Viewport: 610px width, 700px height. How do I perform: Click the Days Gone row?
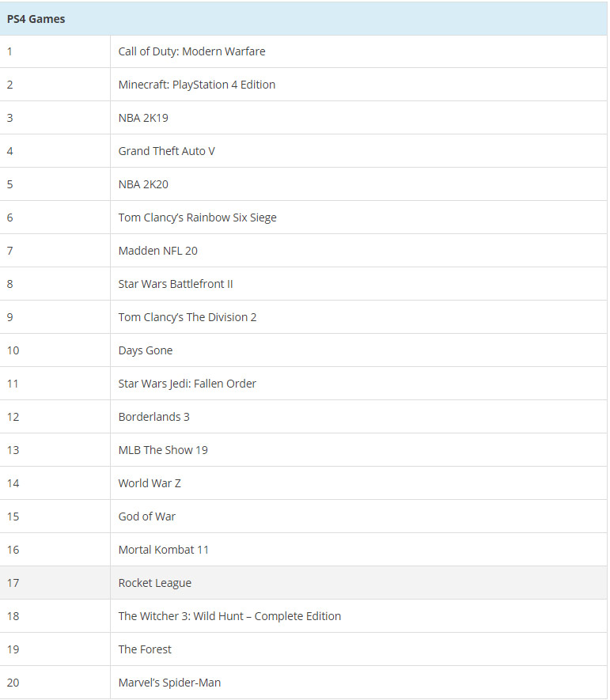[304, 350]
